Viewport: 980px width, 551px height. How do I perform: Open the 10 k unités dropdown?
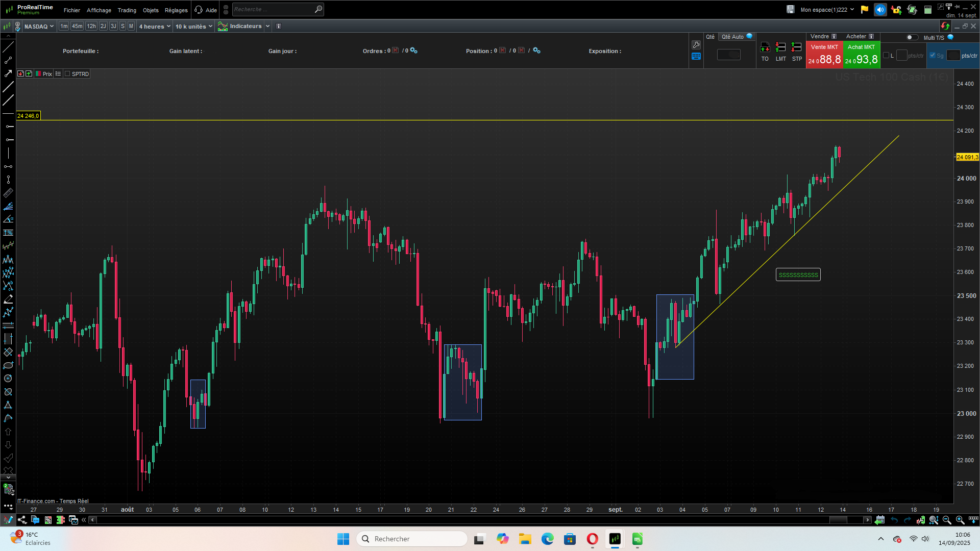click(193, 27)
